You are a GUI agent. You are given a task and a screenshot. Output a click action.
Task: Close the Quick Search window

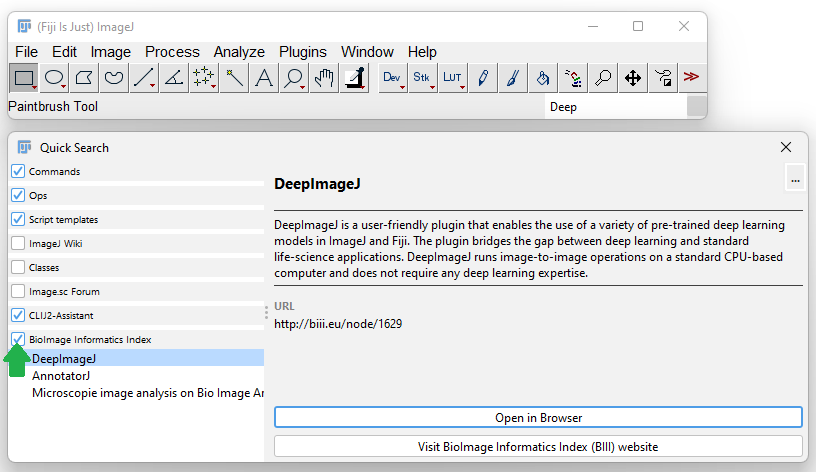point(786,147)
